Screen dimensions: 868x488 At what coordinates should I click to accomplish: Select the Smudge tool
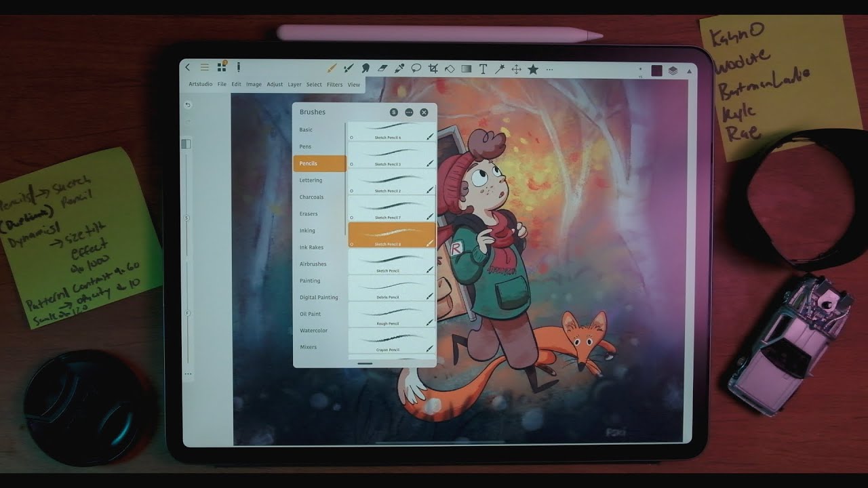366,68
